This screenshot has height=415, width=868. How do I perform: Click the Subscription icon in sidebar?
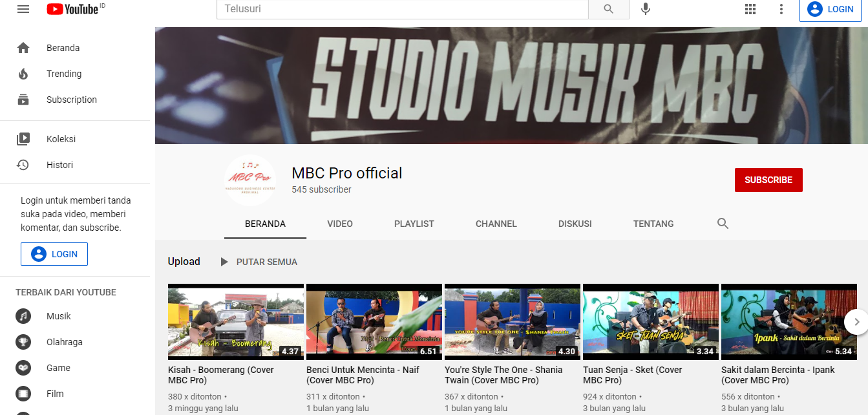23,100
